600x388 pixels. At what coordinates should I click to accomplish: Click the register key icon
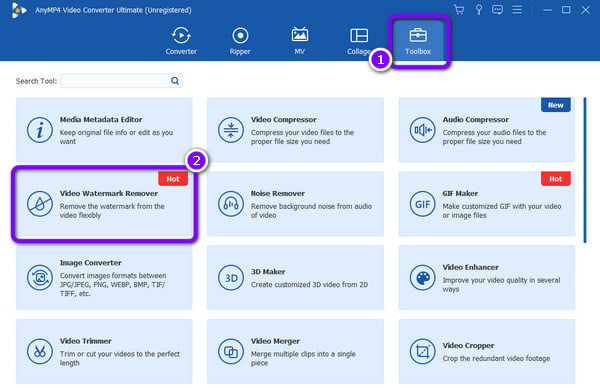(478, 10)
